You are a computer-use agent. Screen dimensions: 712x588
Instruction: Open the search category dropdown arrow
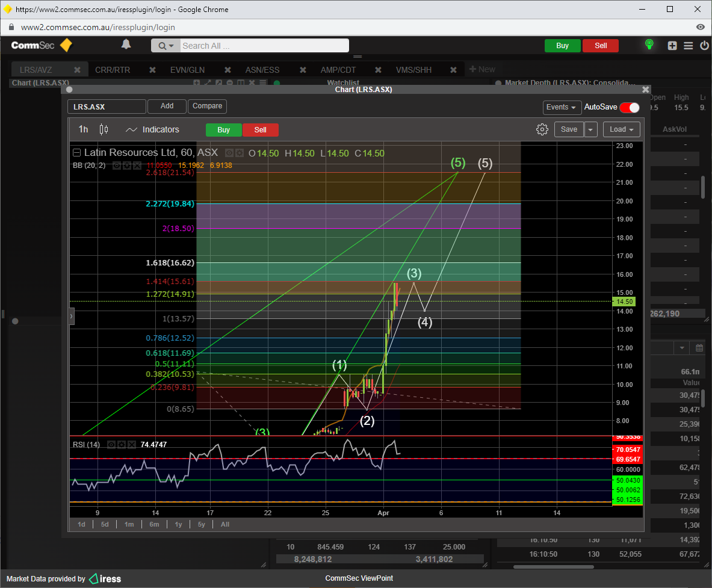pos(172,46)
